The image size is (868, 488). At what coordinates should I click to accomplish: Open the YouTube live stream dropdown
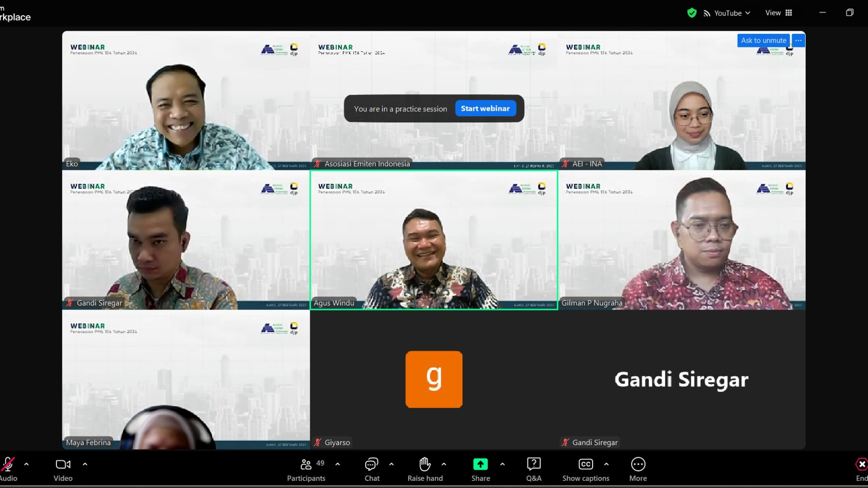tap(732, 13)
